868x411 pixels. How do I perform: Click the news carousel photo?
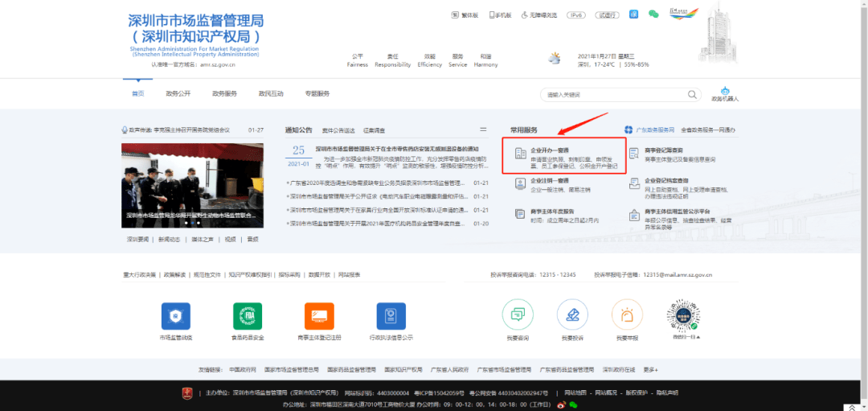pyautogui.click(x=193, y=186)
